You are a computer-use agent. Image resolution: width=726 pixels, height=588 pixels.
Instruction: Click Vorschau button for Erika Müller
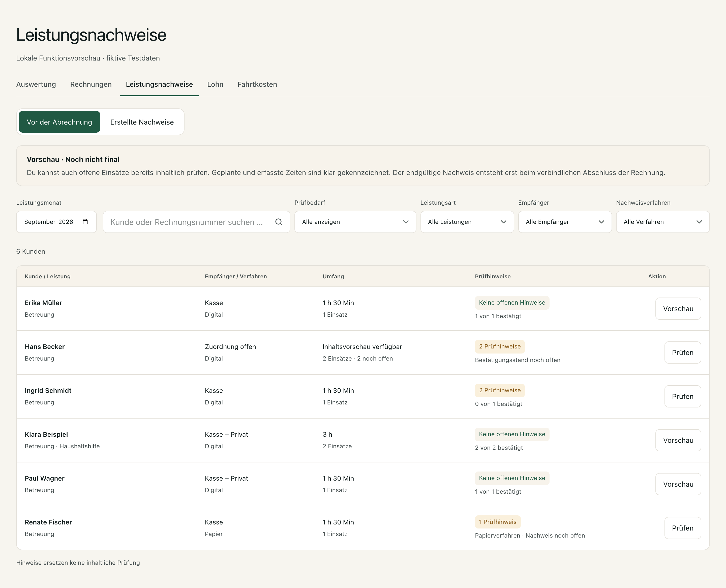coord(678,309)
